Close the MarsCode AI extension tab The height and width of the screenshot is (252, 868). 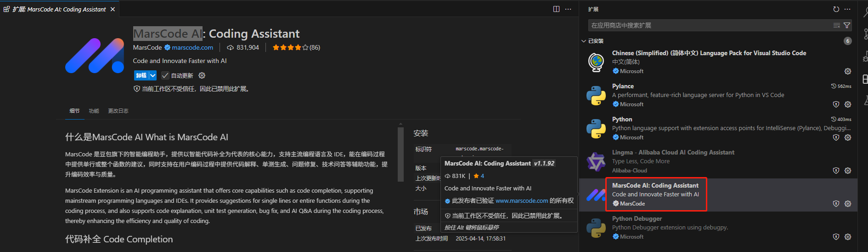tap(113, 9)
